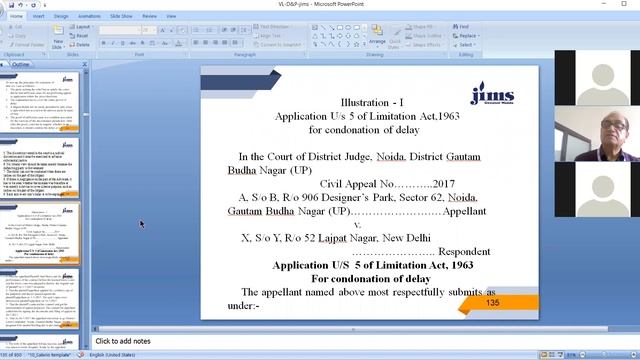Toggle Underline formatting
This screenshot has height=360, width=640.
[122, 43]
